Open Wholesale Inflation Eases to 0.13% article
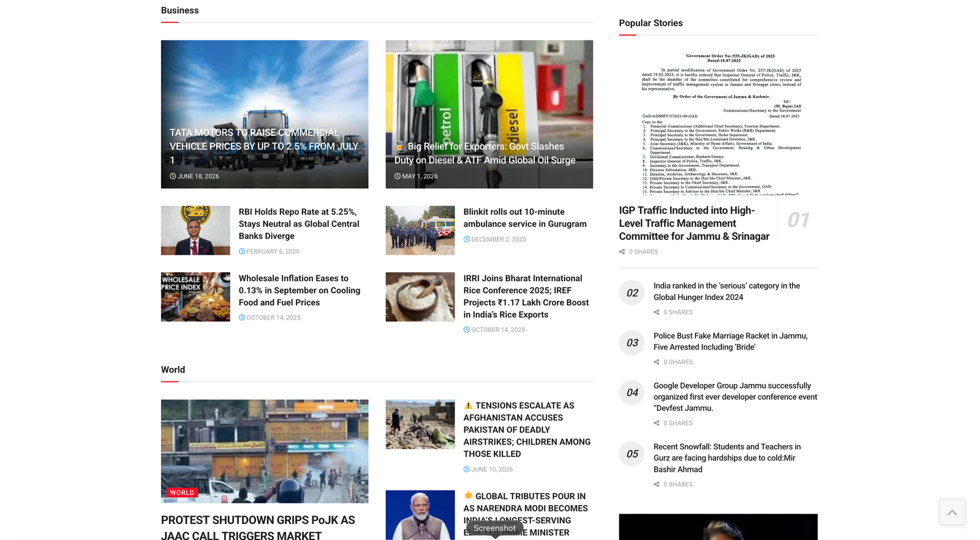Viewport: 980px width, 540px height. pos(300,290)
